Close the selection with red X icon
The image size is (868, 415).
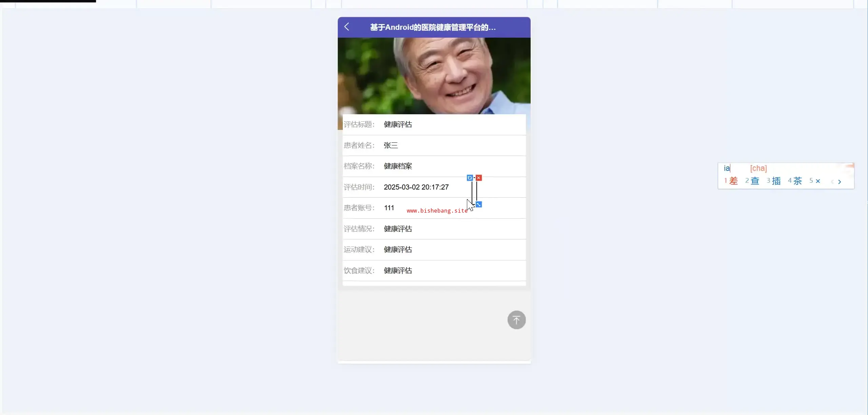pyautogui.click(x=479, y=178)
